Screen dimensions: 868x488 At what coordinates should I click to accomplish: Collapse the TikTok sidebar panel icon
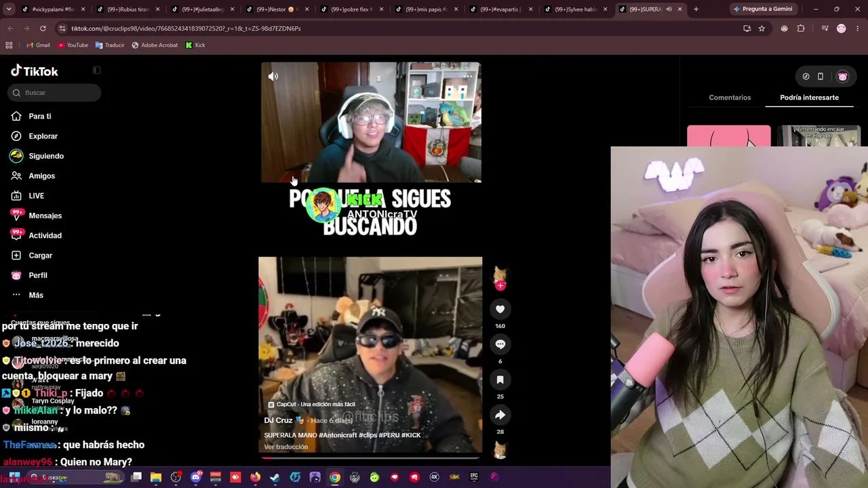click(96, 70)
